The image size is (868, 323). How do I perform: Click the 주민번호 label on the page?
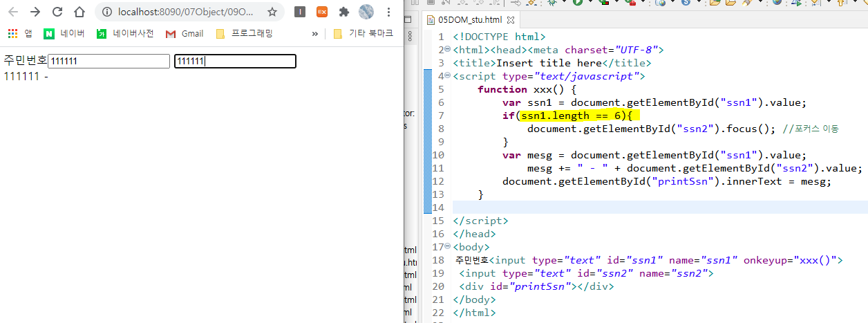tap(26, 61)
